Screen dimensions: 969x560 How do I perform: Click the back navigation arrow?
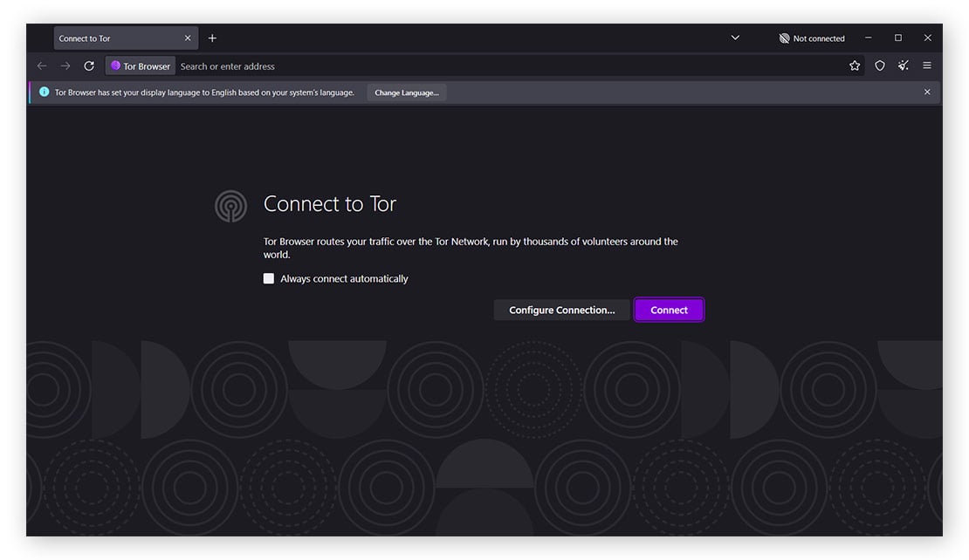click(x=42, y=66)
